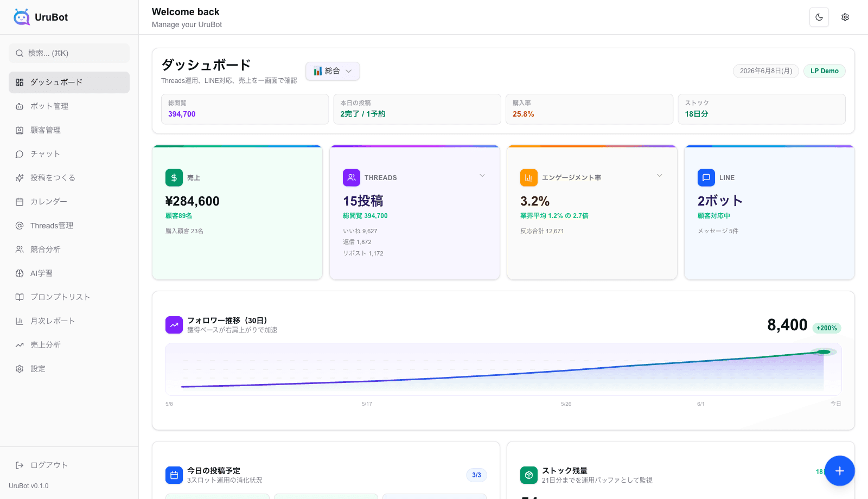The height and width of the screenshot is (499, 868).
Task: Expand the THREADS card chevron
Action: 482,176
